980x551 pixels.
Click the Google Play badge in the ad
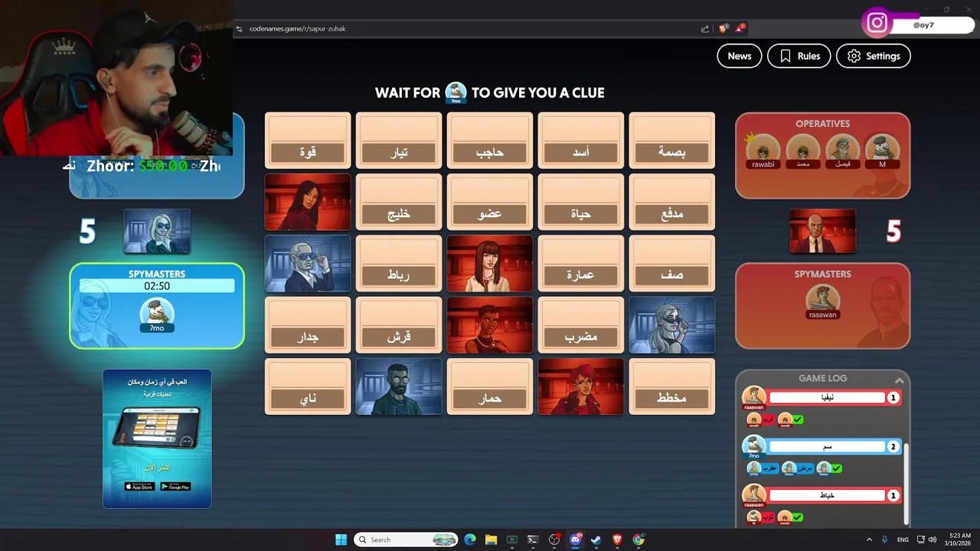tap(175, 487)
